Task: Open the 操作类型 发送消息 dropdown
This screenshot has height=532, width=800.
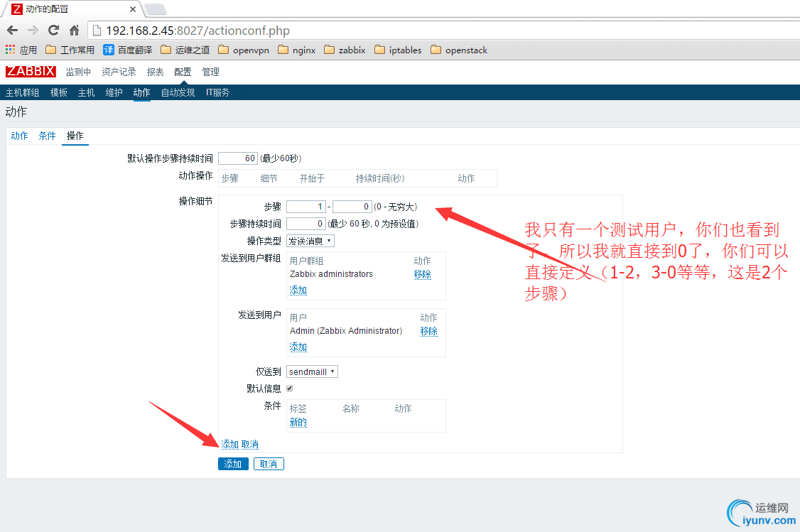Action: point(310,241)
